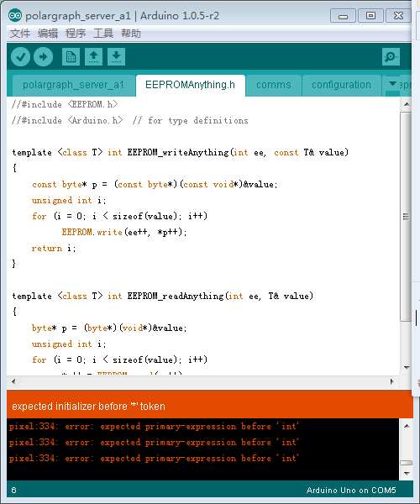Click the console scroll up arrow

pyautogui.click(x=407, y=426)
